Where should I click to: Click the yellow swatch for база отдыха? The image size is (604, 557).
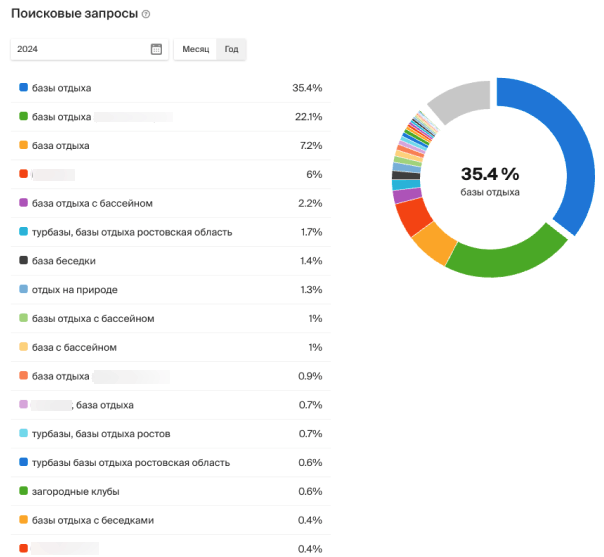click(23, 146)
